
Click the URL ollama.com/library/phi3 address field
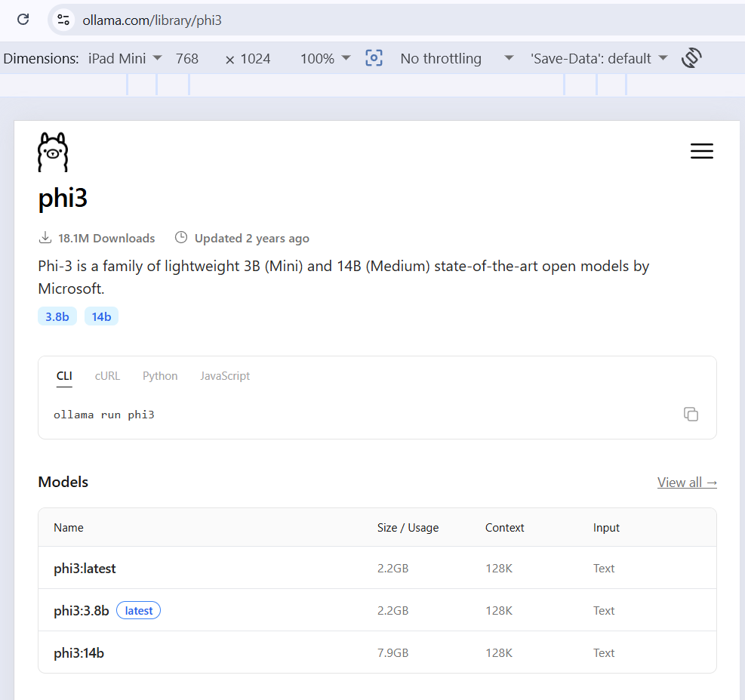point(152,20)
